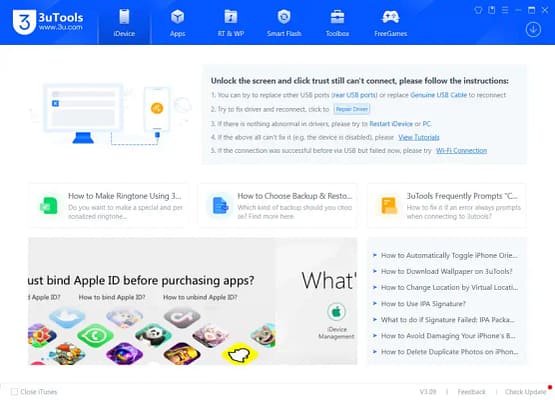This screenshot has width=555, height=400.
Task: Click the Repair Driver button
Action: point(351,109)
